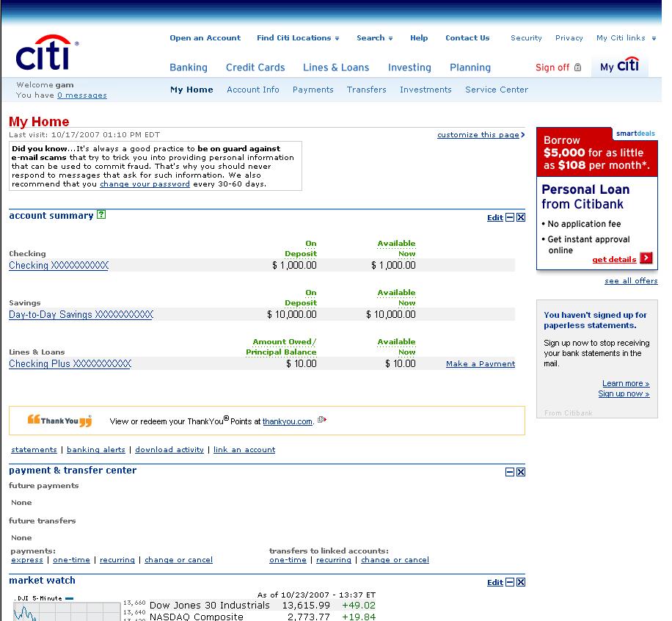Click customize this page link
Screen dimensions: 672x621
(x=478, y=134)
